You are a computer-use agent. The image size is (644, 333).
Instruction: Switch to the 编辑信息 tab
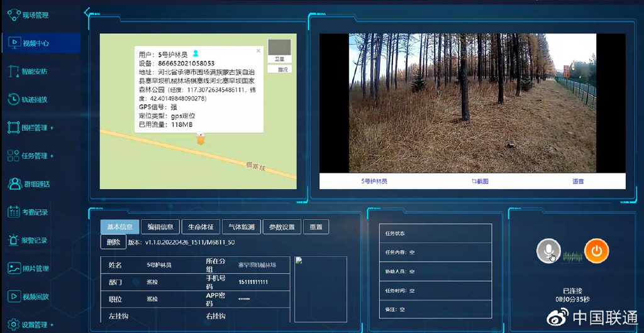[160, 227]
